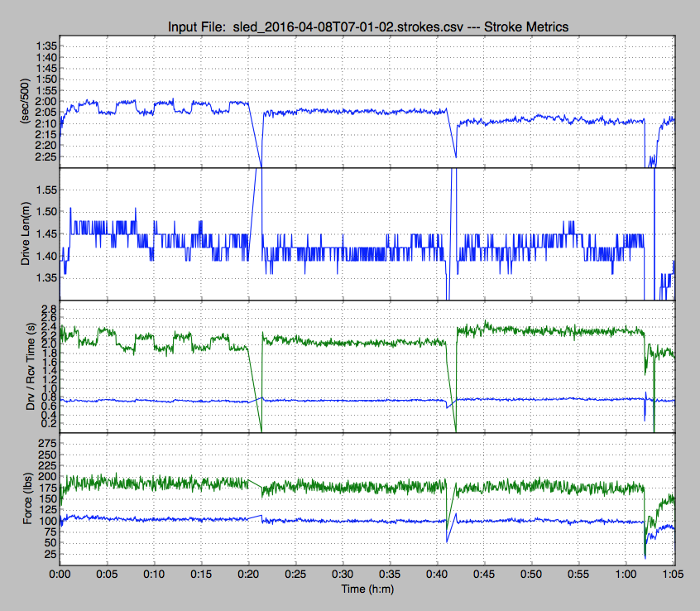Click the 1:00 time tick label
The height and width of the screenshot is (611, 700).
(627, 573)
